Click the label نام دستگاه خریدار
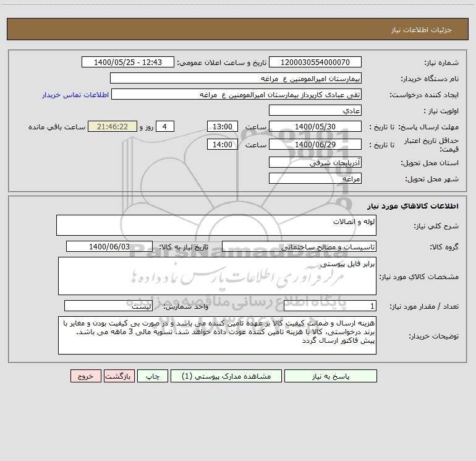The width and height of the screenshot is (476, 461). pyautogui.click(x=430, y=79)
